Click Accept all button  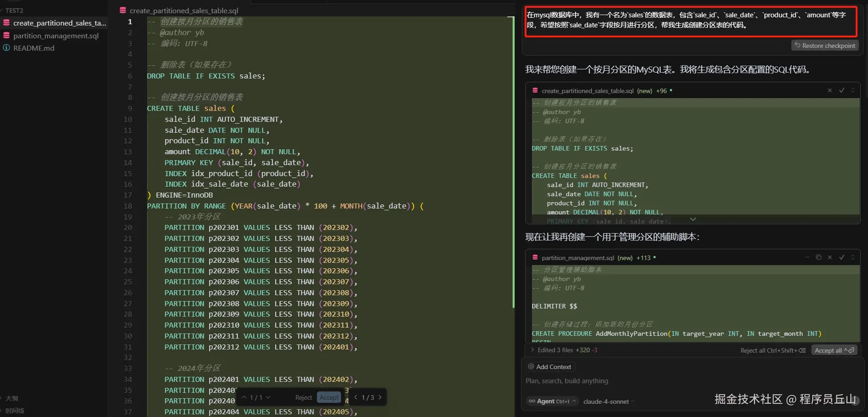point(834,350)
